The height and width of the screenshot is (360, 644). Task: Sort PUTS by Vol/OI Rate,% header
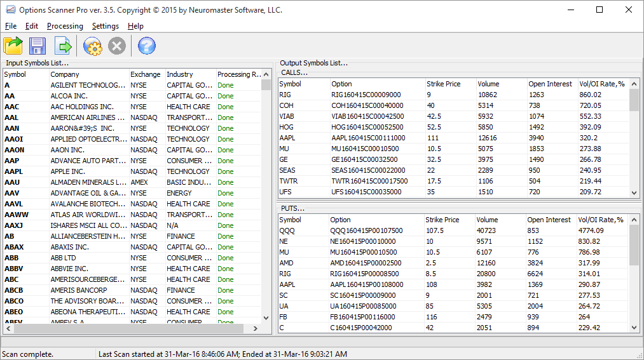tap(602, 220)
